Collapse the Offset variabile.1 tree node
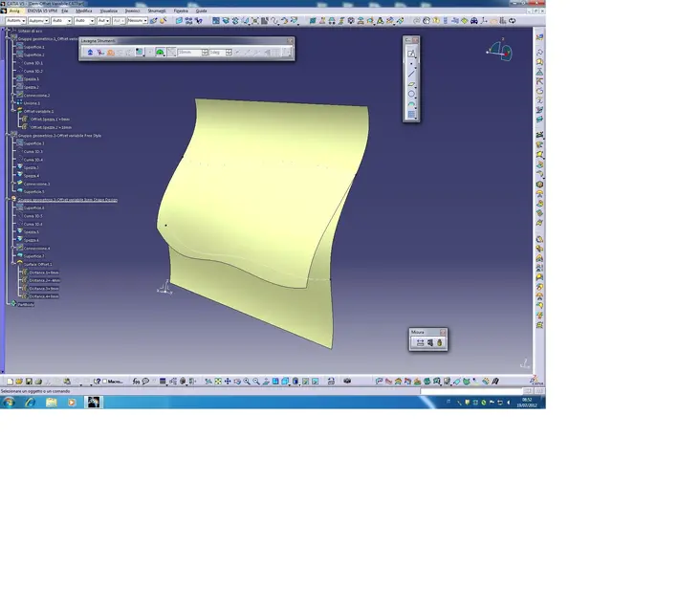This screenshot has height=612, width=700. (12, 111)
